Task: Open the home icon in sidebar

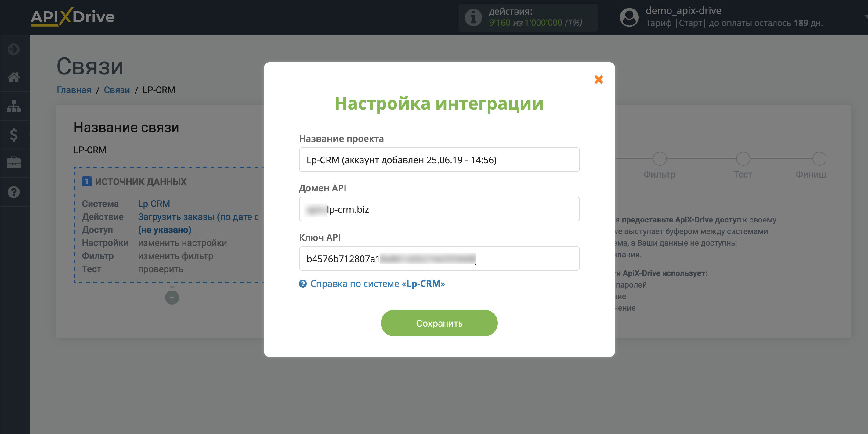Action: pos(14,78)
